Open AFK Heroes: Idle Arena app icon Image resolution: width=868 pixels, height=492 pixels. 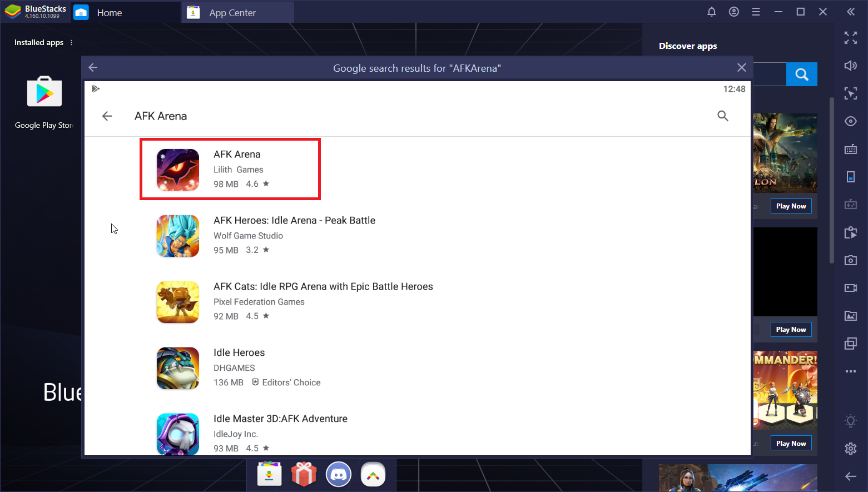(178, 236)
